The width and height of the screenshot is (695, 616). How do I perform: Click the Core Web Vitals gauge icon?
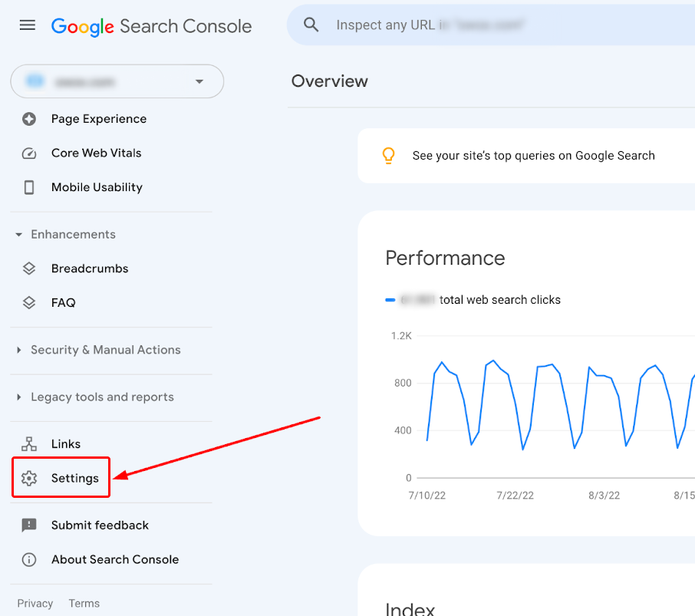coord(29,153)
